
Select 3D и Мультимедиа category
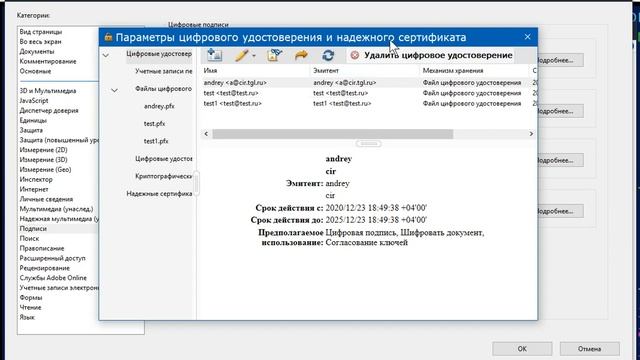(x=48, y=91)
